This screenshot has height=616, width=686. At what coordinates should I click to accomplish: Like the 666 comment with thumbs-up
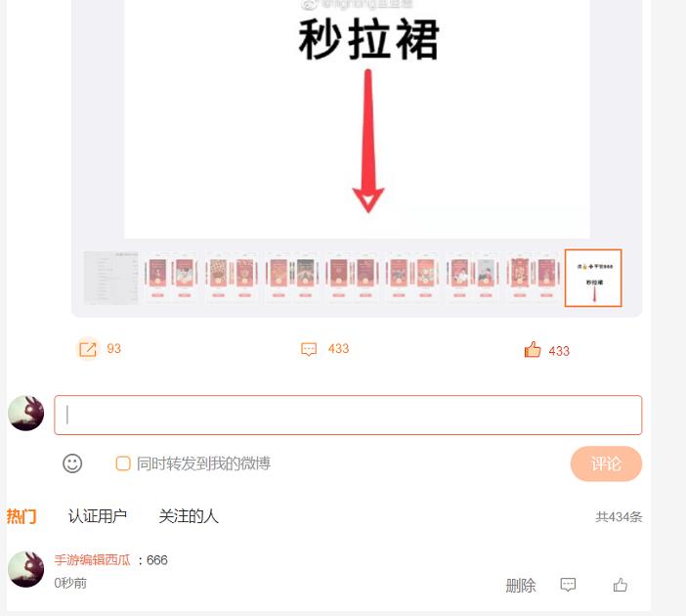click(621, 585)
